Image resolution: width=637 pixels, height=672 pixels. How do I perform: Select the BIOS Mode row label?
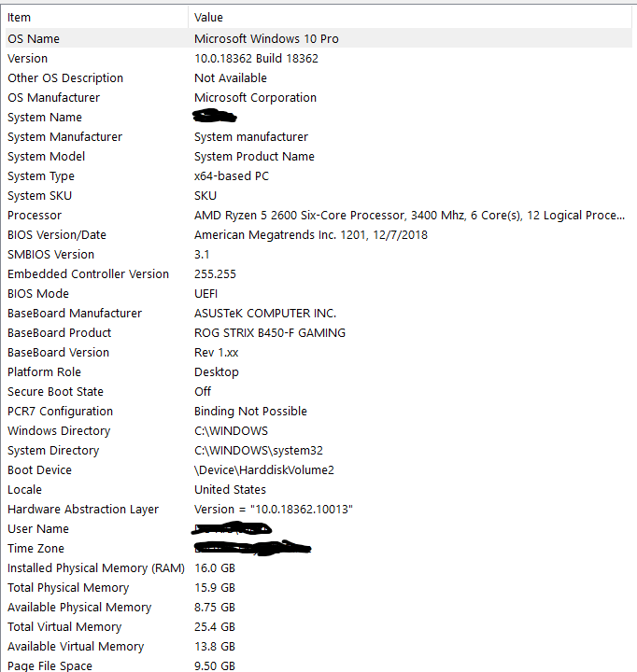pos(38,294)
